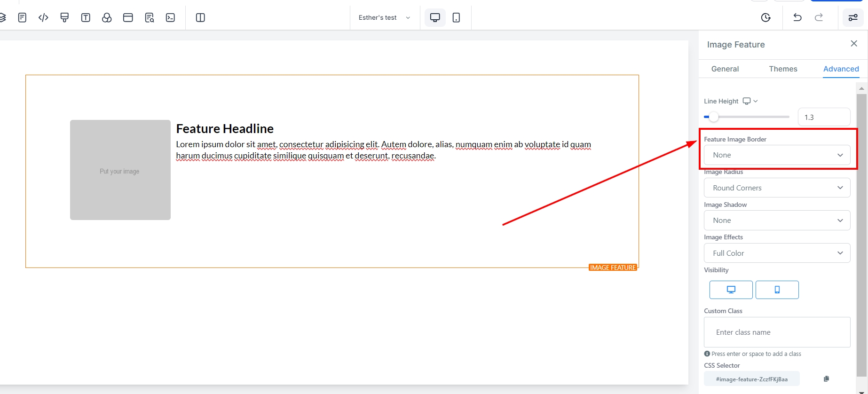
Task: Open the Feature Image Border dropdown
Action: click(x=777, y=155)
